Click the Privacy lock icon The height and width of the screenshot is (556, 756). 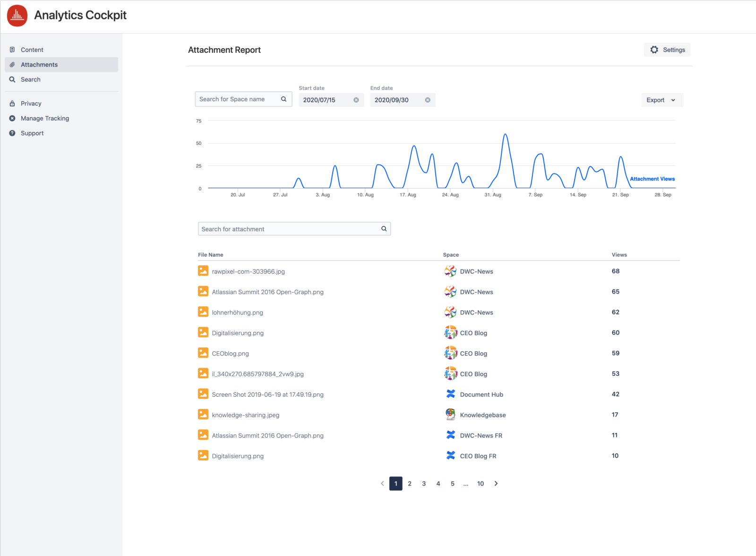pos(12,103)
